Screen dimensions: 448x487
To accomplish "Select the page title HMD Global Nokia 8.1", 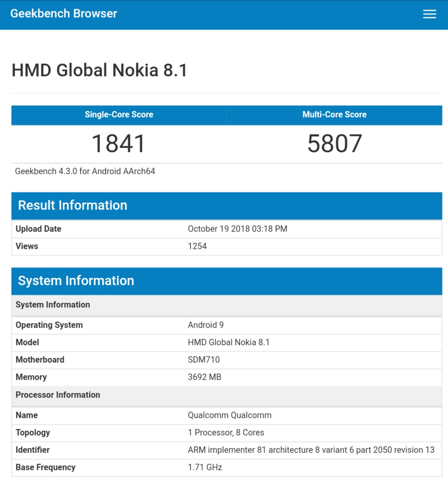I will [x=100, y=70].
